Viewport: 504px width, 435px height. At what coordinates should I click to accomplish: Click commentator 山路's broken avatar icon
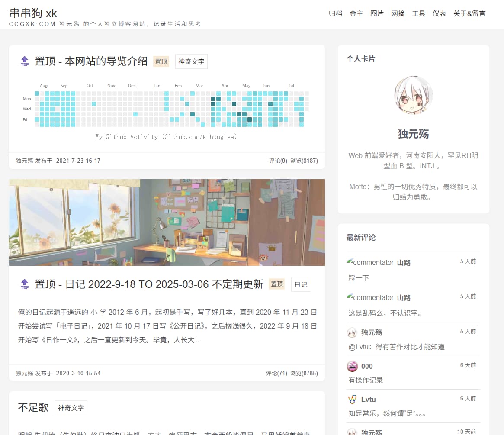coord(351,261)
